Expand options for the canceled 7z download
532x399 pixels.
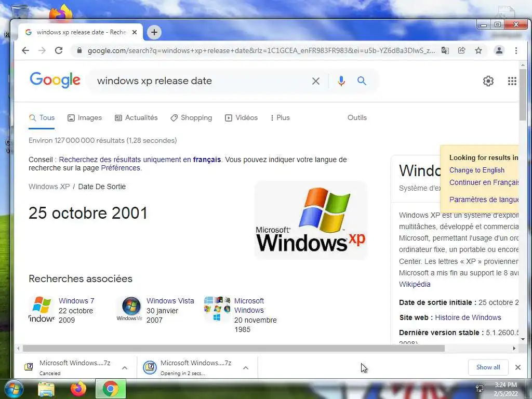[125, 368]
